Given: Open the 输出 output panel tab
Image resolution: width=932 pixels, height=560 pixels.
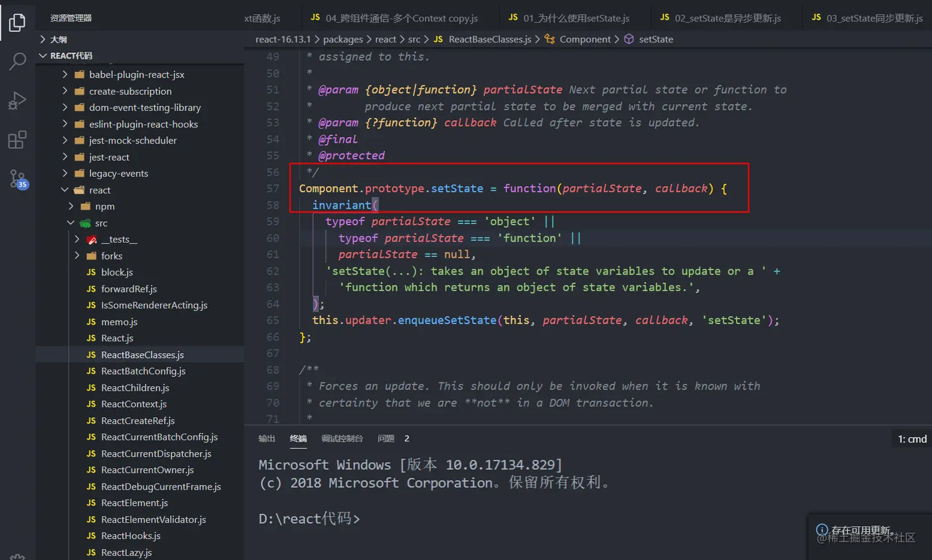Looking at the screenshot, I should point(267,439).
